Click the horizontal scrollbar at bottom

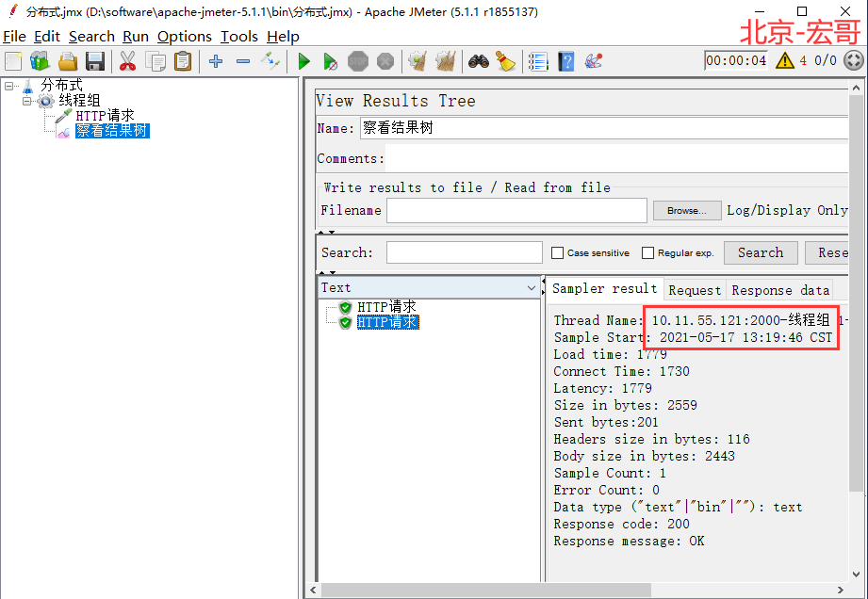tap(485, 591)
